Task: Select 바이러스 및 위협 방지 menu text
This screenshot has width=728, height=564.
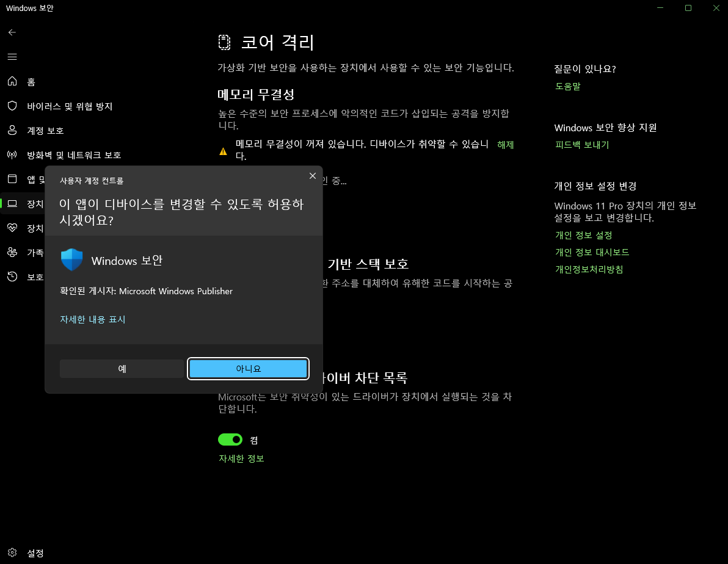Action: coord(70,106)
